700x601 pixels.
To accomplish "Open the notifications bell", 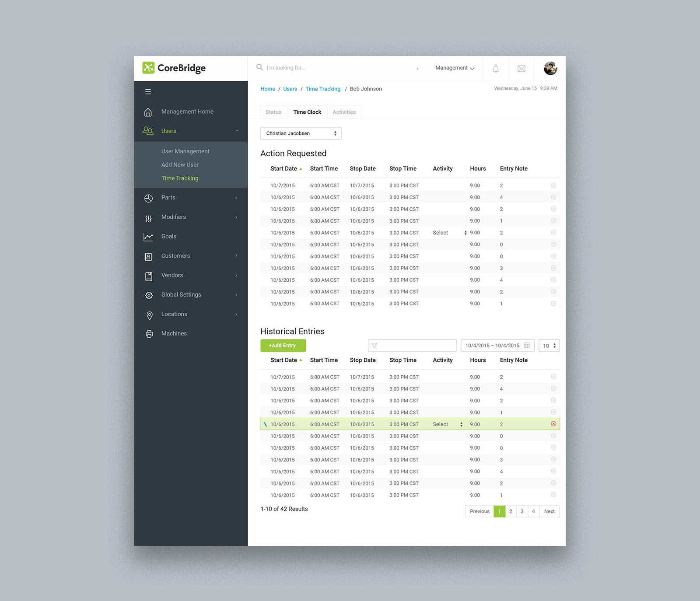I will pos(496,68).
